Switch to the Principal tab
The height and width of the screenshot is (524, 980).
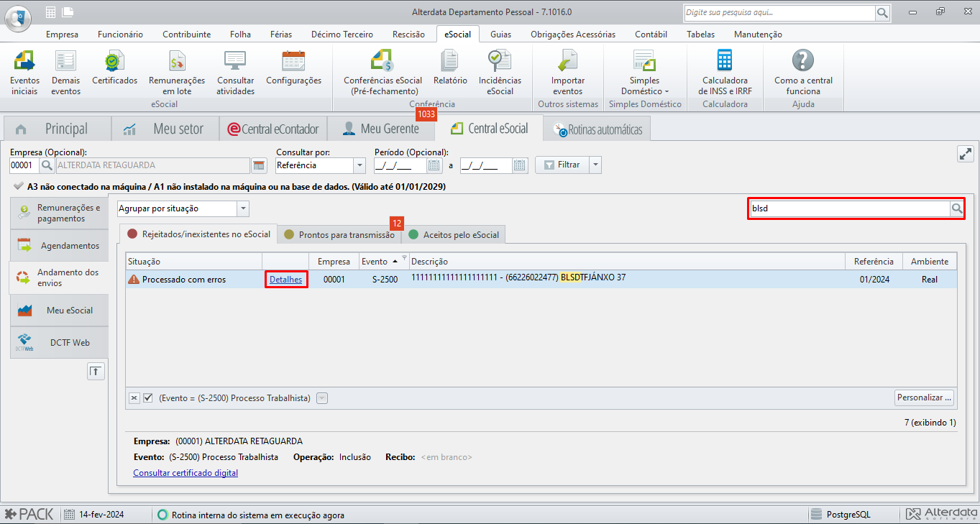58,129
